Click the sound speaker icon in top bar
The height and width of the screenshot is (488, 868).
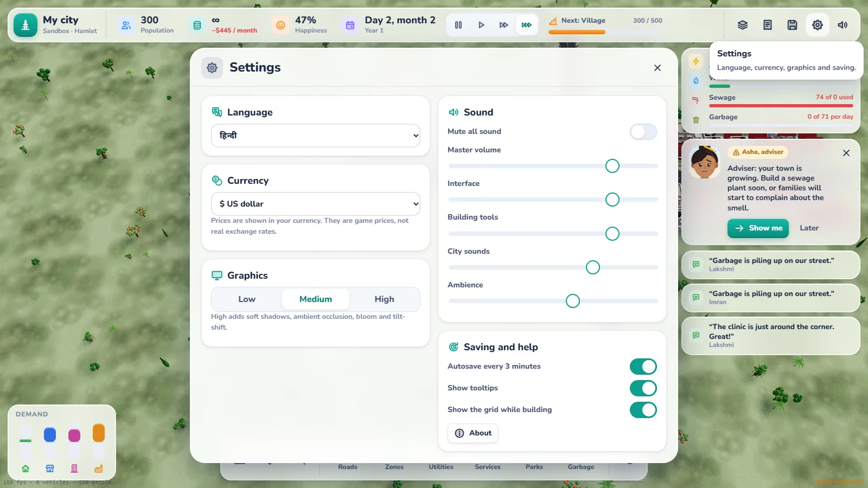pyautogui.click(x=843, y=25)
